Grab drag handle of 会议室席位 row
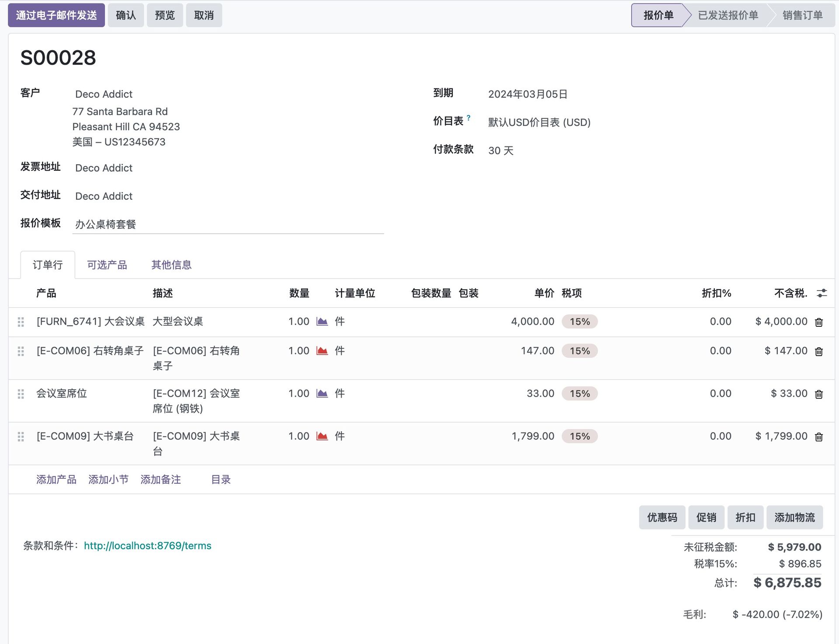839x644 pixels. coord(21,394)
